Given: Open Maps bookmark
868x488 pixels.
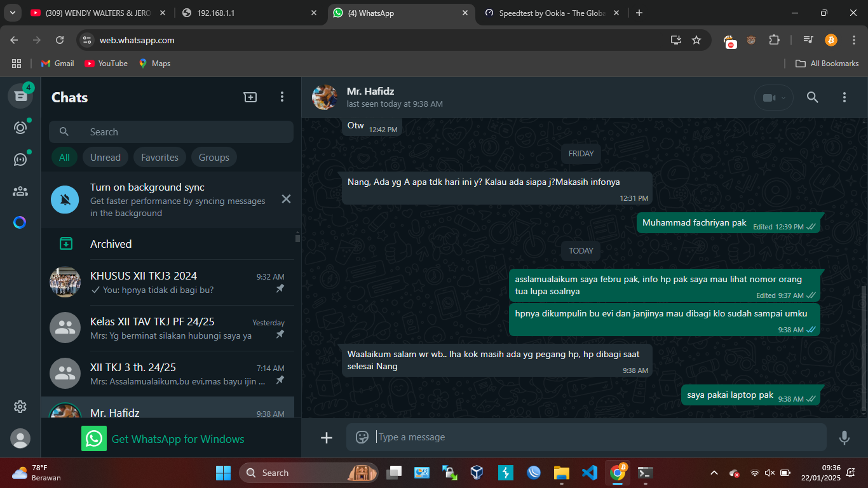Looking at the screenshot, I should (154, 64).
